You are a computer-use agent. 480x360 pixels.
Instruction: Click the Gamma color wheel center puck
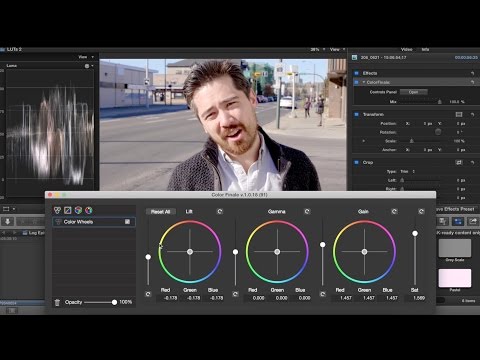coord(277,252)
